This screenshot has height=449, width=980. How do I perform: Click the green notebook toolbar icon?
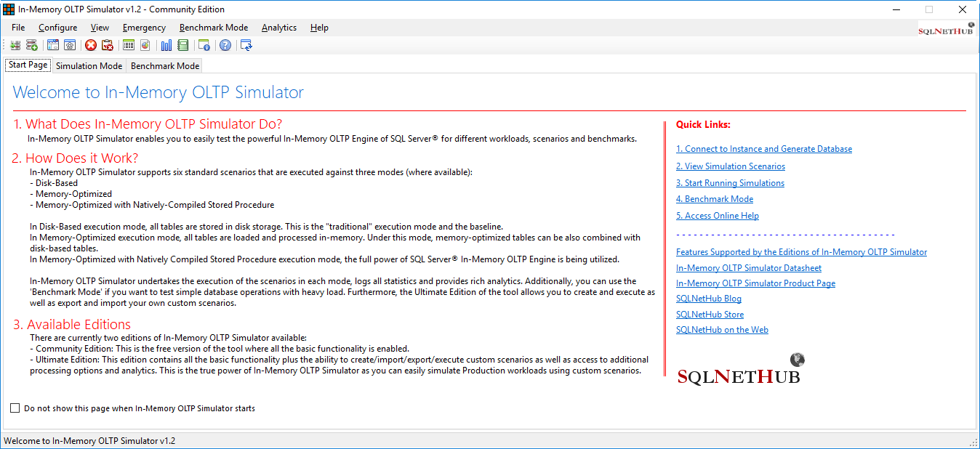(183, 45)
